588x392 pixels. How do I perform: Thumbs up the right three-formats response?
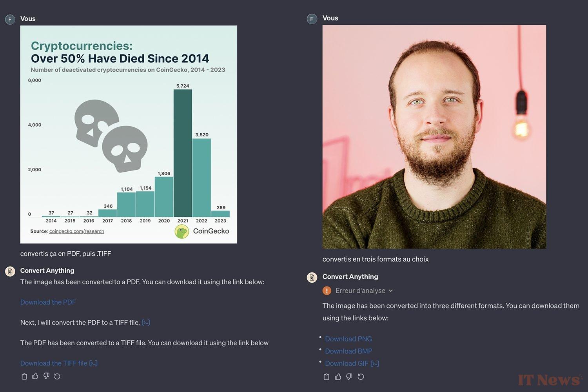click(338, 377)
